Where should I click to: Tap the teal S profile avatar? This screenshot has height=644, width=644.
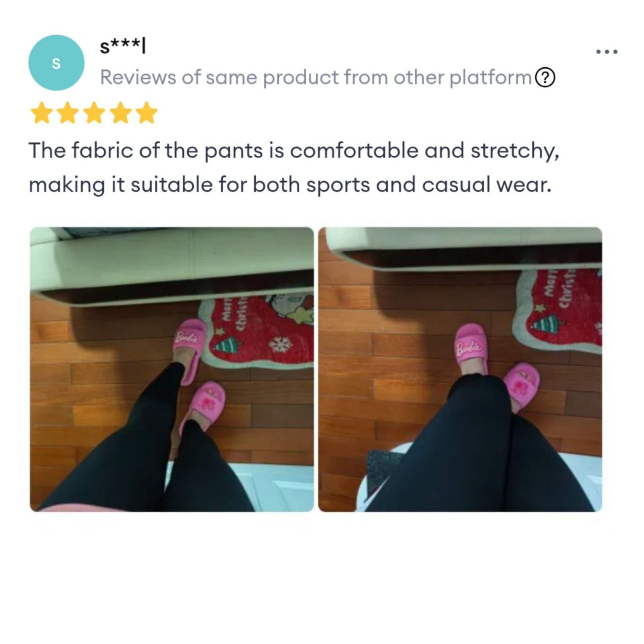point(56,63)
